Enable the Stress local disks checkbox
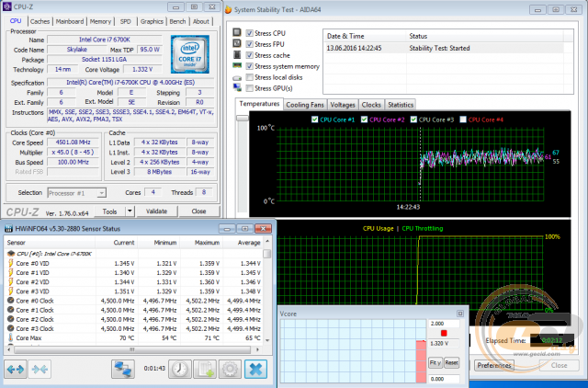Viewport: 588px width, 388px height. click(x=249, y=77)
